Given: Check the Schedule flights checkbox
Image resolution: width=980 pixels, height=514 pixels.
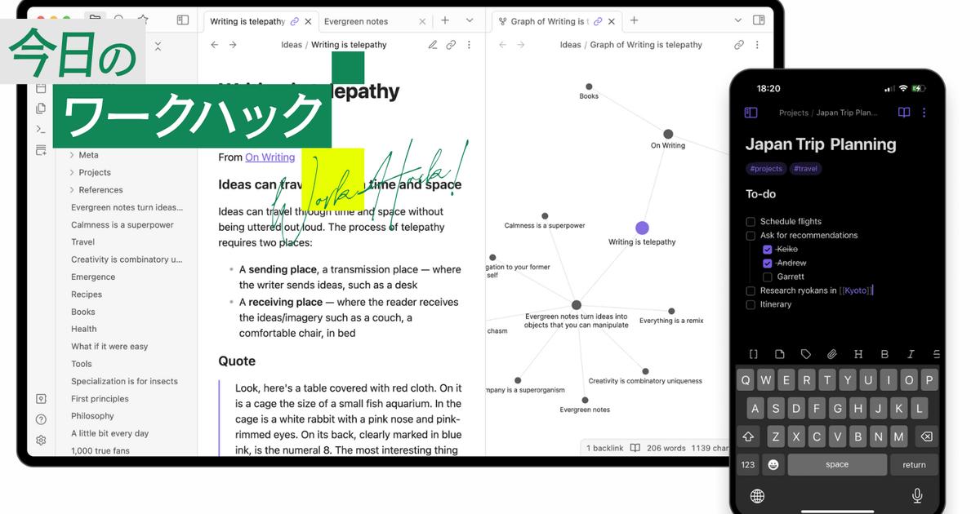Looking at the screenshot, I should [751, 221].
